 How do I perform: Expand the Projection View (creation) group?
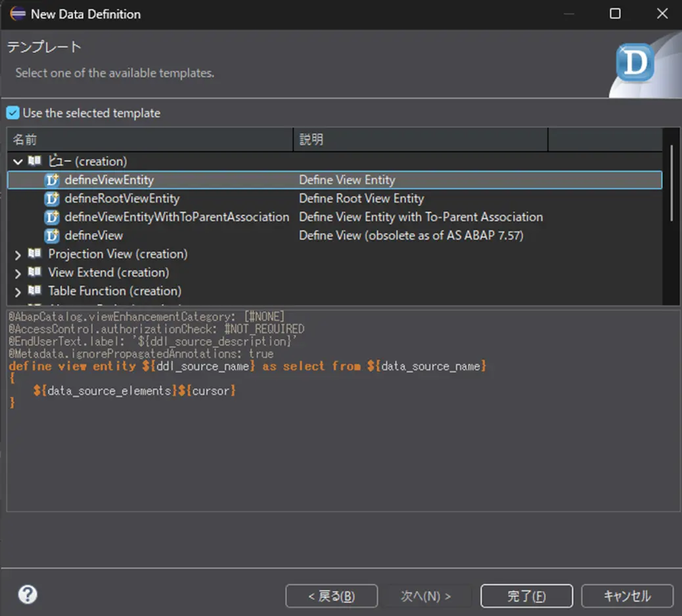pyautogui.click(x=17, y=254)
